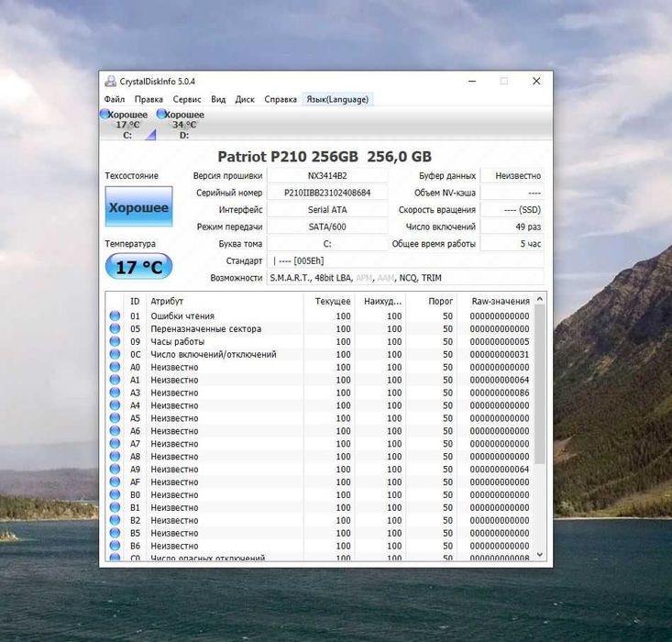Click blue status orb in row B6
Screen dimensions: 672x642
[x=115, y=546]
